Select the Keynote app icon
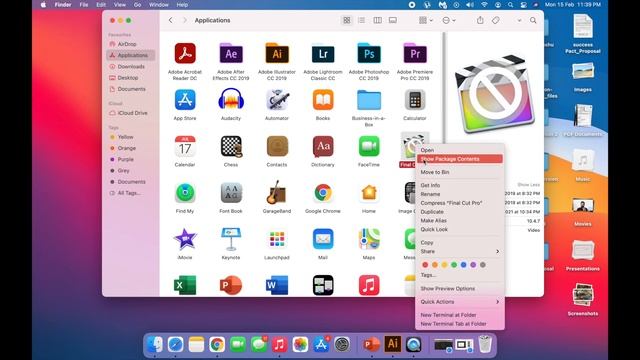 pyautogui.click(x=231, y=239)
